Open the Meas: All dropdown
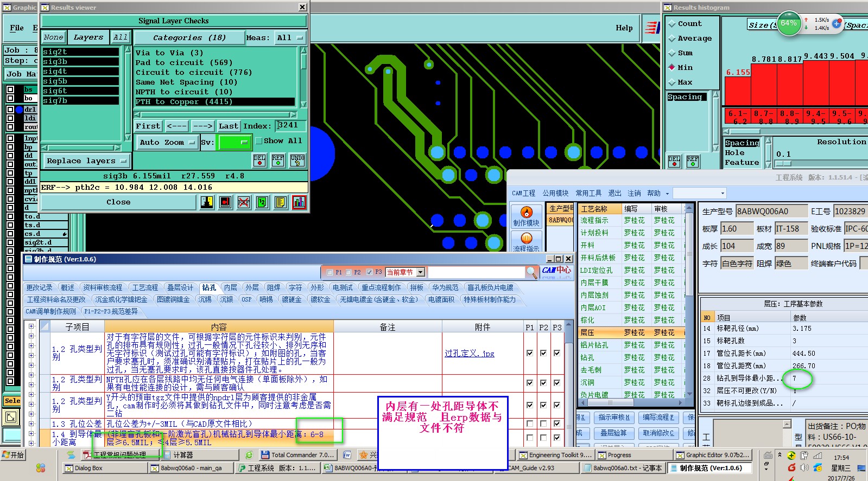The image size is (868, 481). point(290,37)
